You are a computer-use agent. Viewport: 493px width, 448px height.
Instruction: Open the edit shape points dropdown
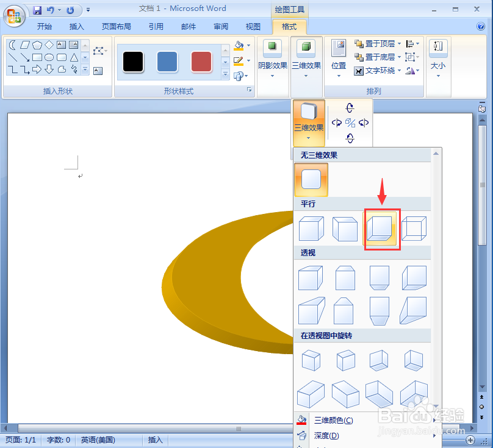[x=100, y=51]
